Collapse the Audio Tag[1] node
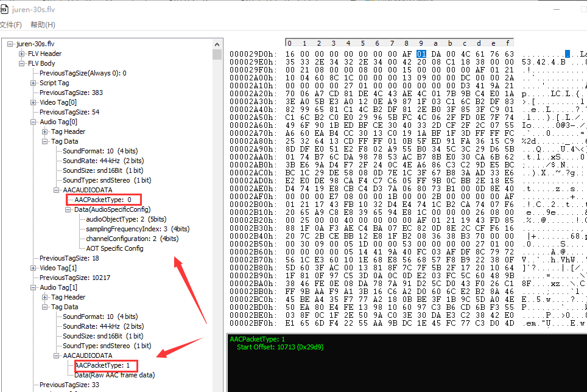 33,287
